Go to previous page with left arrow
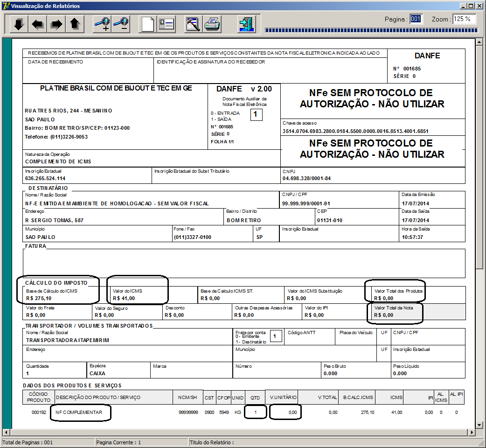Image resolution: width=486 pixels, height=448 pixels. [37, 24]
